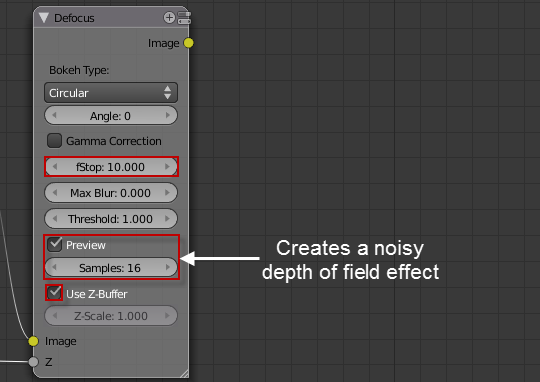Click the yellow Image input socket

[x=33, y=341]
